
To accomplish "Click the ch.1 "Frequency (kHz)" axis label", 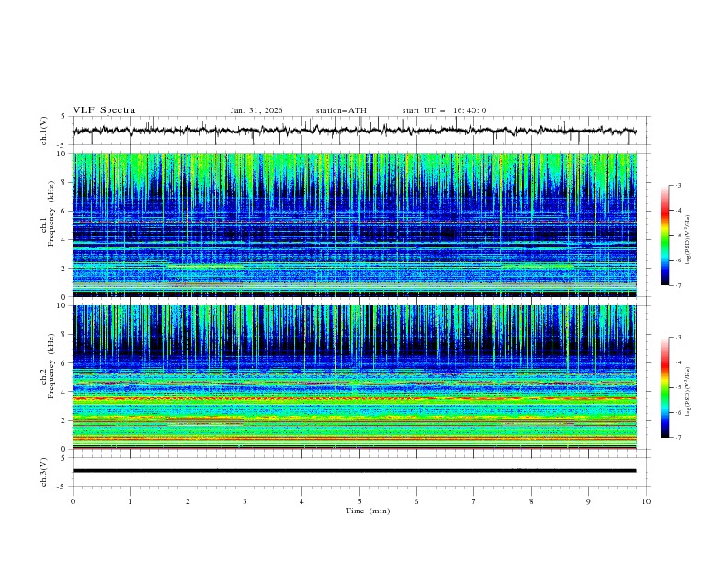I will (x=51, y=214).
